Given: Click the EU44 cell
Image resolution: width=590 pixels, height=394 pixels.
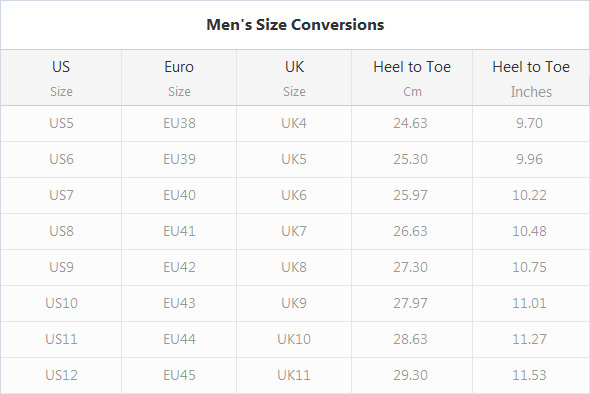Looking at the screenshot, I should click(x=179, y=339).
